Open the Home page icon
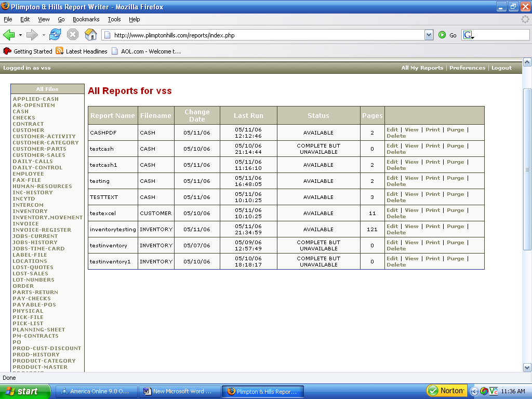 90,35
